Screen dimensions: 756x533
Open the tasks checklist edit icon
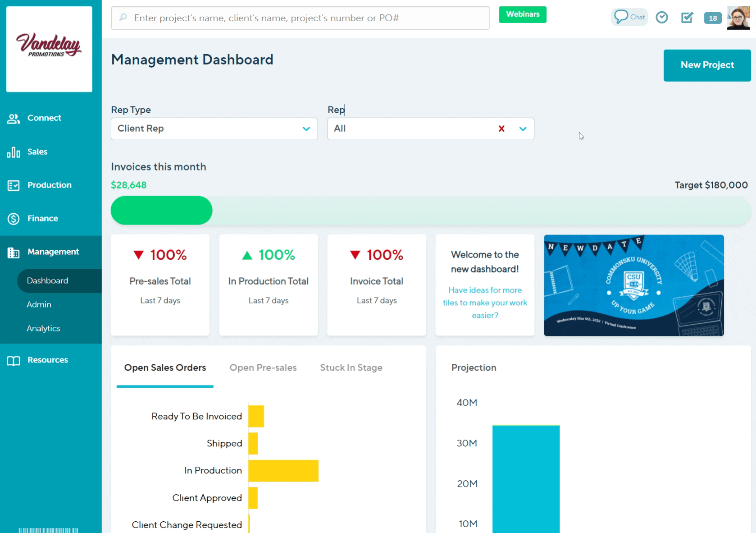687,18
